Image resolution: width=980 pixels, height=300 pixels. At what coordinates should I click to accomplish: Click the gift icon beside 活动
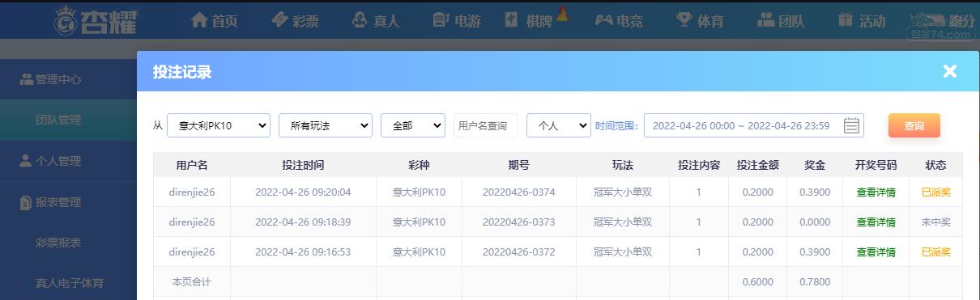[846, 20]
